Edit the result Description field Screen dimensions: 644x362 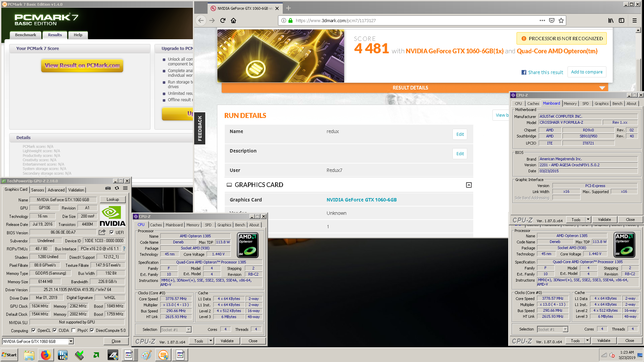[460, 154]
